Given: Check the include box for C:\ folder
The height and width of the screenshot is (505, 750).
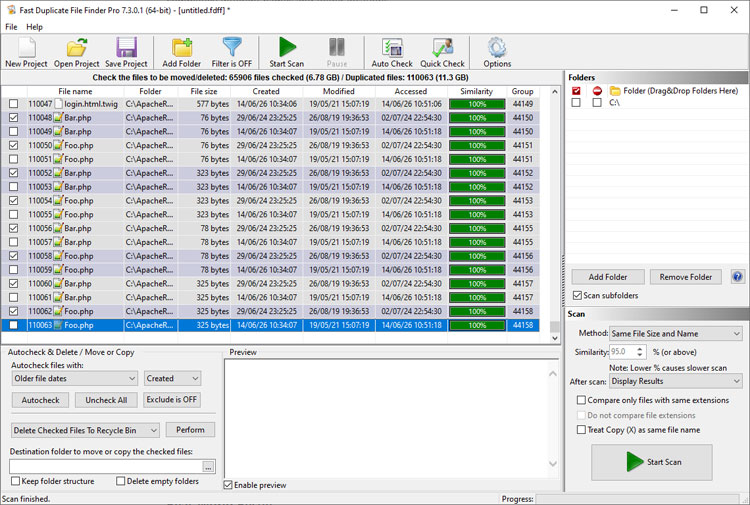Looking at the screenshot, I should coord(576,102).
